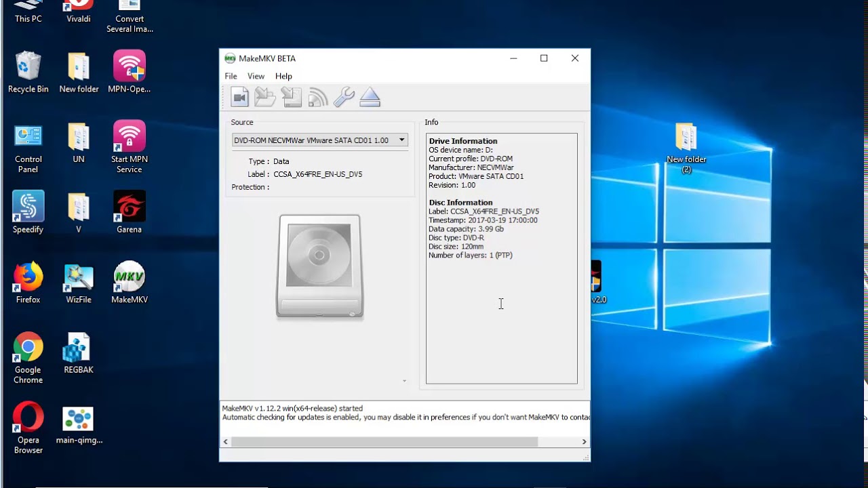
Task: Select Garena desktop icon
Action: [x=130, y=212]
